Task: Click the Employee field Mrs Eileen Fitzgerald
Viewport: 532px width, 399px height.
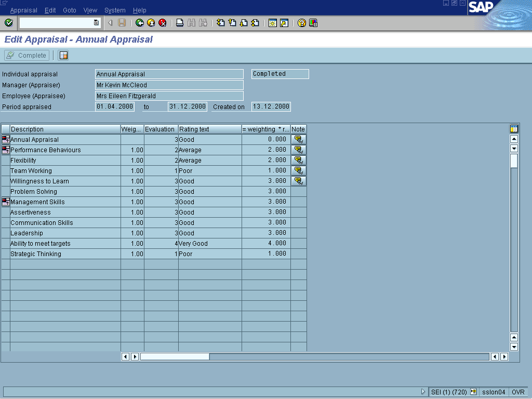Action: pyautogui.click(x=169, y=96)
